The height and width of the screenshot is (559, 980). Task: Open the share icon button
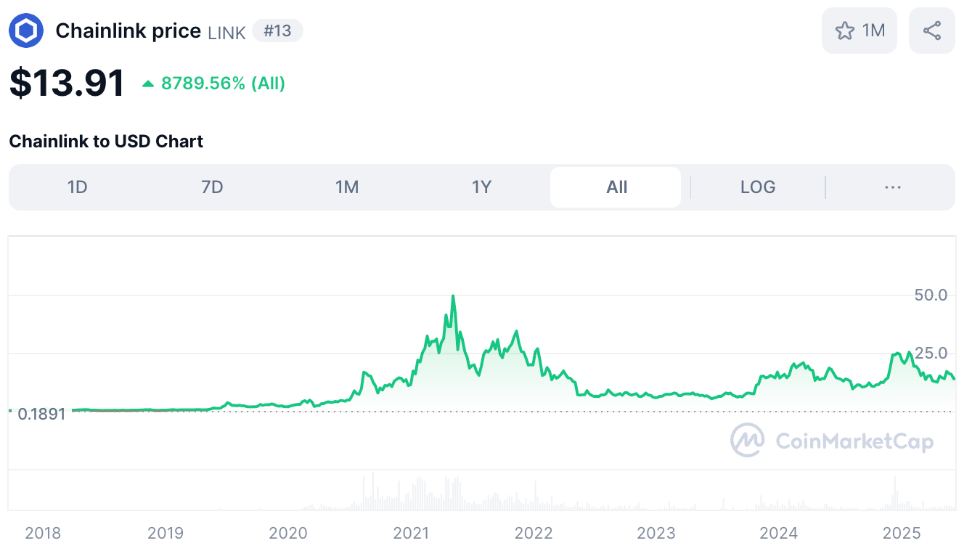[x=932, y=30]
